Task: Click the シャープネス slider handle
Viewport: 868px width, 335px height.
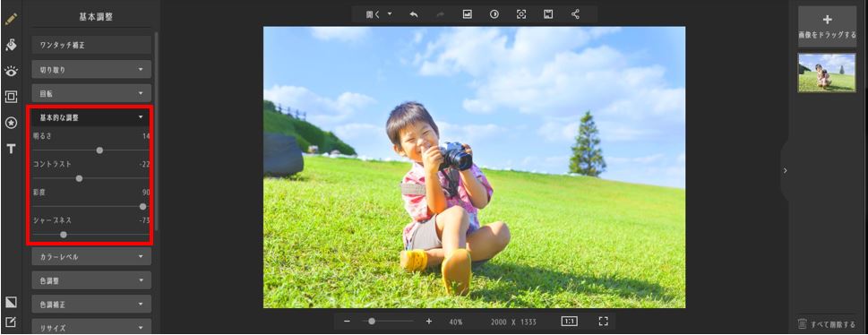Action: click(64, 235)
